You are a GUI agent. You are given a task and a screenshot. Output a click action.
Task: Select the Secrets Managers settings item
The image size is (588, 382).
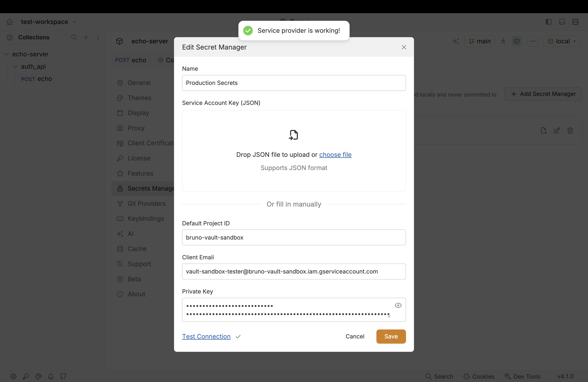point(143,188)
